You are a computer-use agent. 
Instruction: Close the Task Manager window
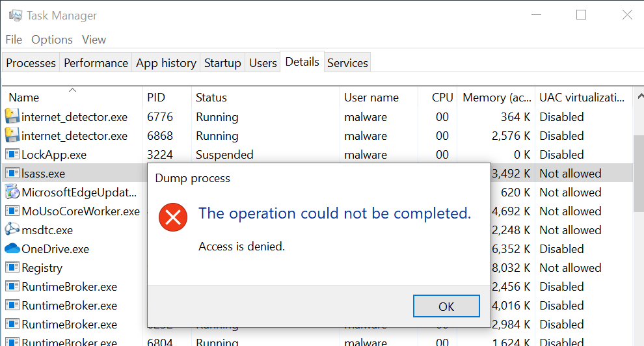pos(627,15)
